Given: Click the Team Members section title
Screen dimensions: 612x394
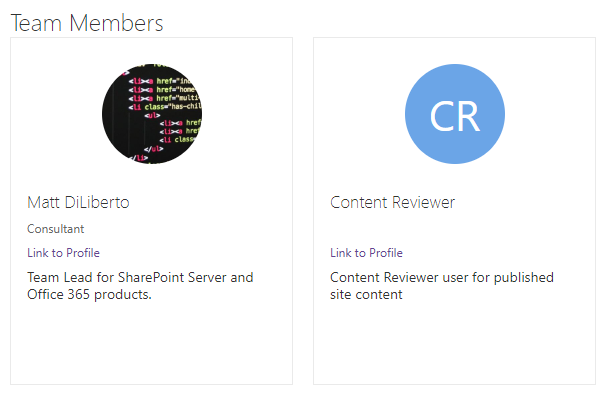Looking at the screenshot, I should point(87,23).
